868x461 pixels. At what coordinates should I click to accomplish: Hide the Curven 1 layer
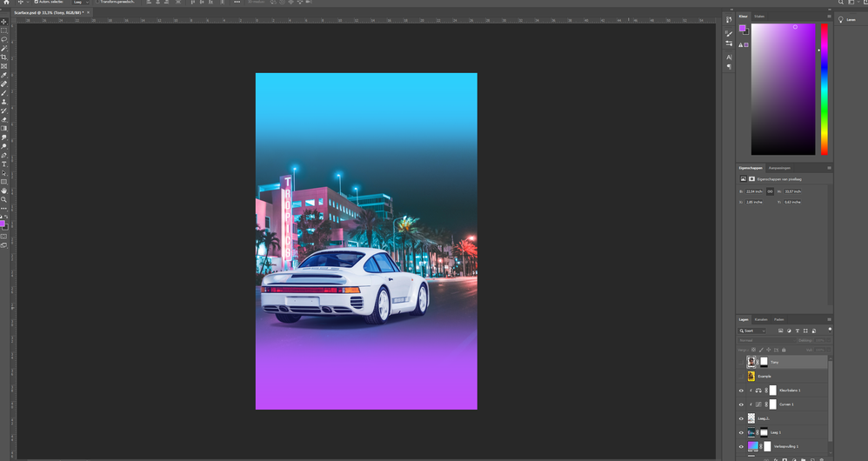(x=741, y=404)
